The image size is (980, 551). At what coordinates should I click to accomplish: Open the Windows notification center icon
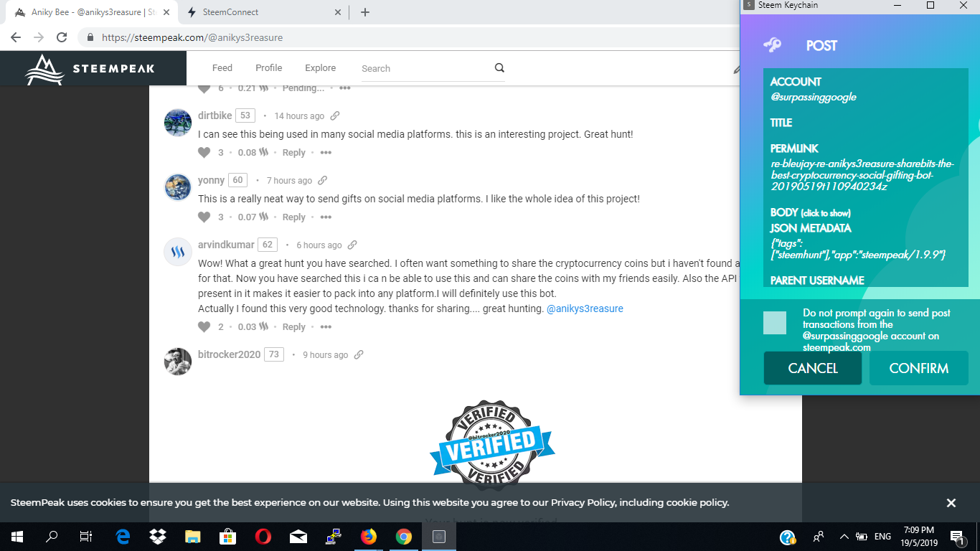(x=957, y=536)
